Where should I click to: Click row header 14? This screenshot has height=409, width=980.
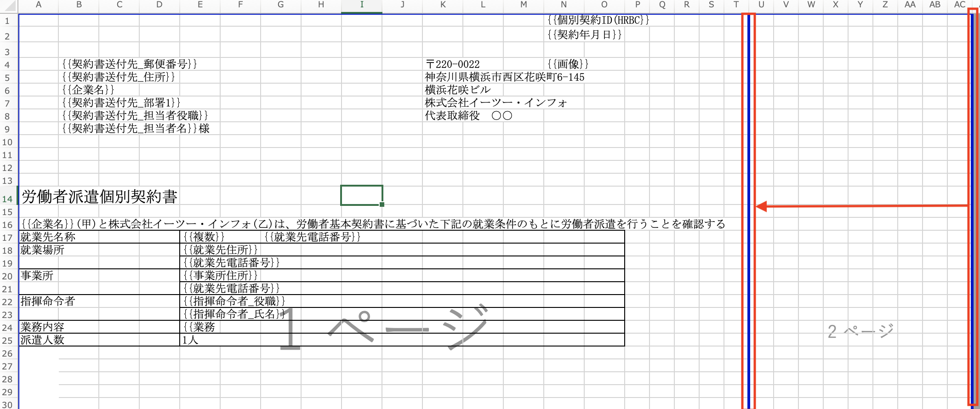7,199
